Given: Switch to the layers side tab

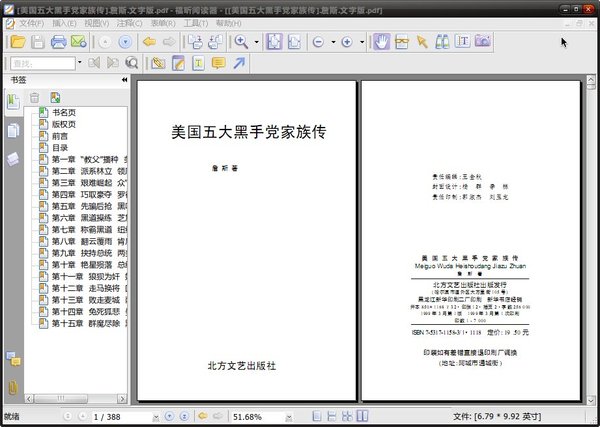Looking at the screenshot, I should tap(13, 159).
